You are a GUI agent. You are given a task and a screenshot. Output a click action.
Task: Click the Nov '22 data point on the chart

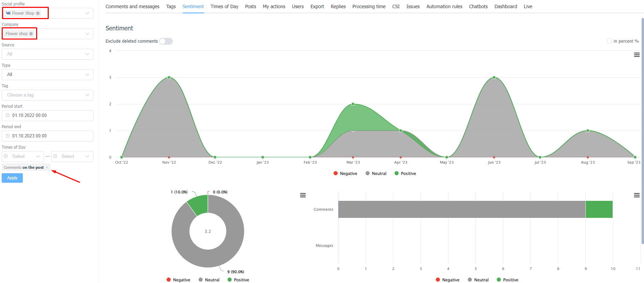click(x=169, y=77)
